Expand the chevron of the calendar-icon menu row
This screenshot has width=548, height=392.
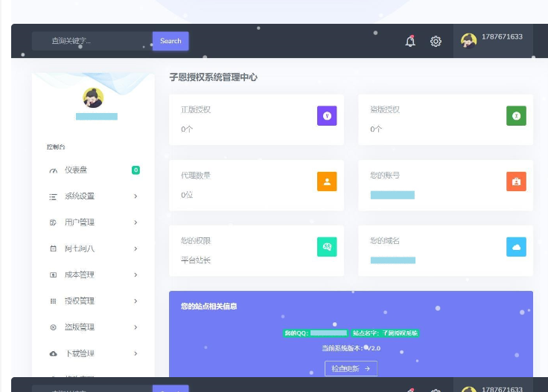point(136,248)
